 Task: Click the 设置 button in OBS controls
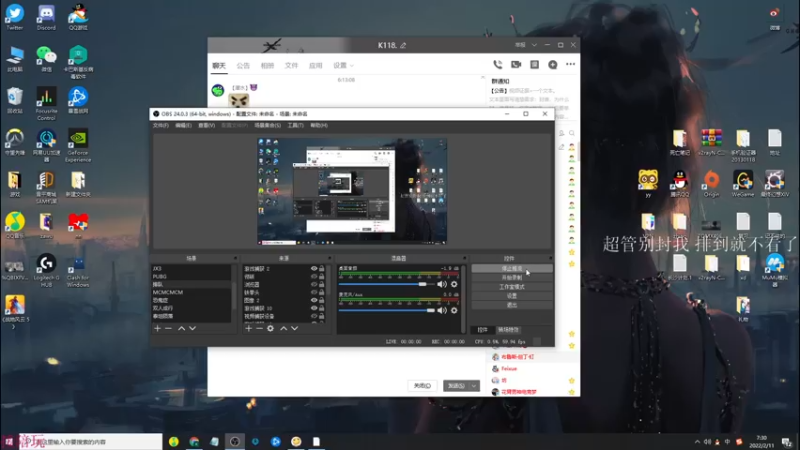tap(512, 296)
